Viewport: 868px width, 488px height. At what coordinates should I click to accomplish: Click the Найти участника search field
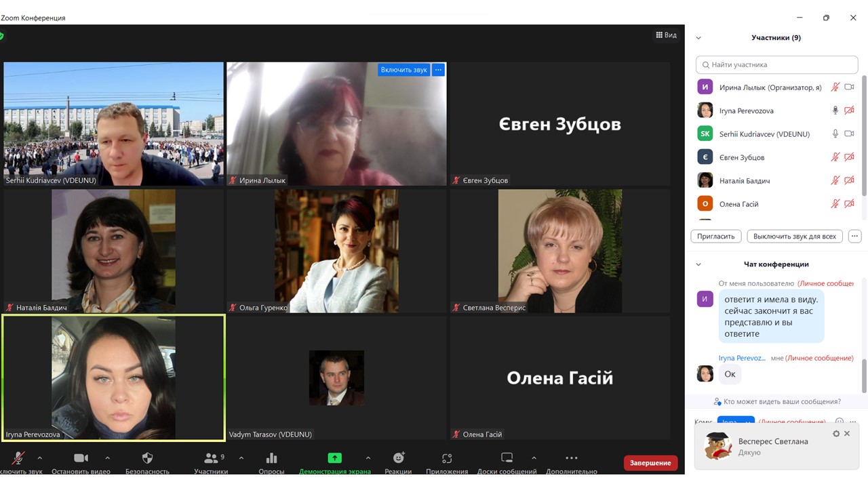click(x=776, y=65)
